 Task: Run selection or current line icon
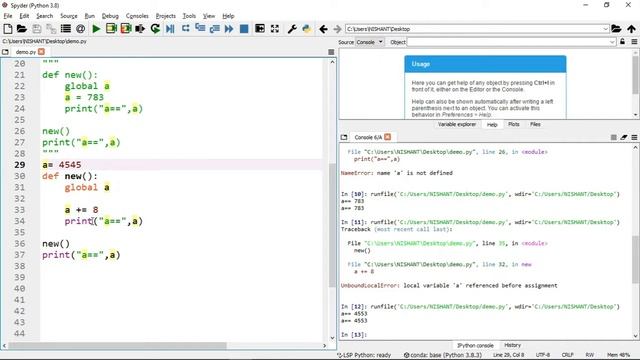click(140, 29)
